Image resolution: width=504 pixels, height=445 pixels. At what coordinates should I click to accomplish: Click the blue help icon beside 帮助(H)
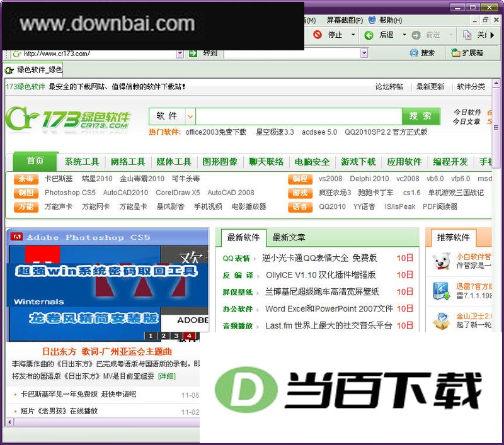tap(372, 20)
